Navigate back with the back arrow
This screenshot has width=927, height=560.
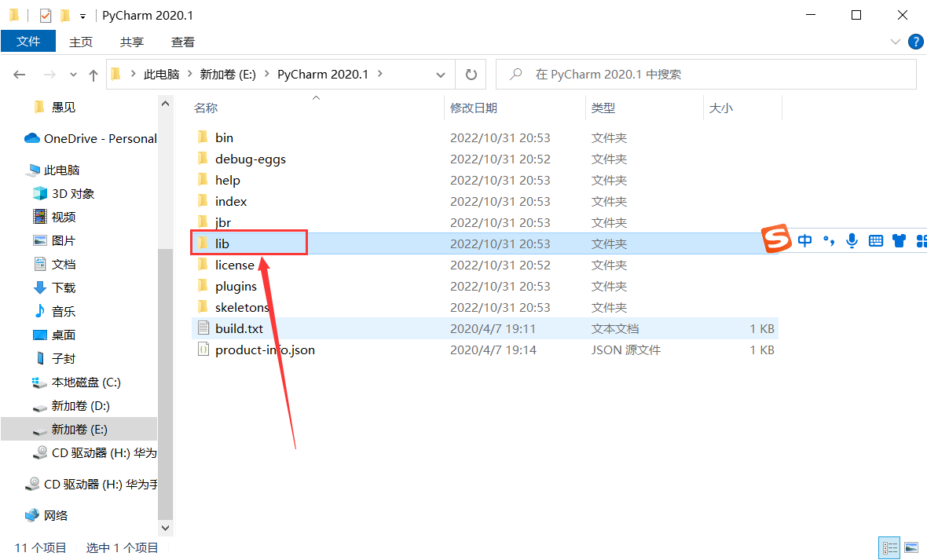[19, 73]
